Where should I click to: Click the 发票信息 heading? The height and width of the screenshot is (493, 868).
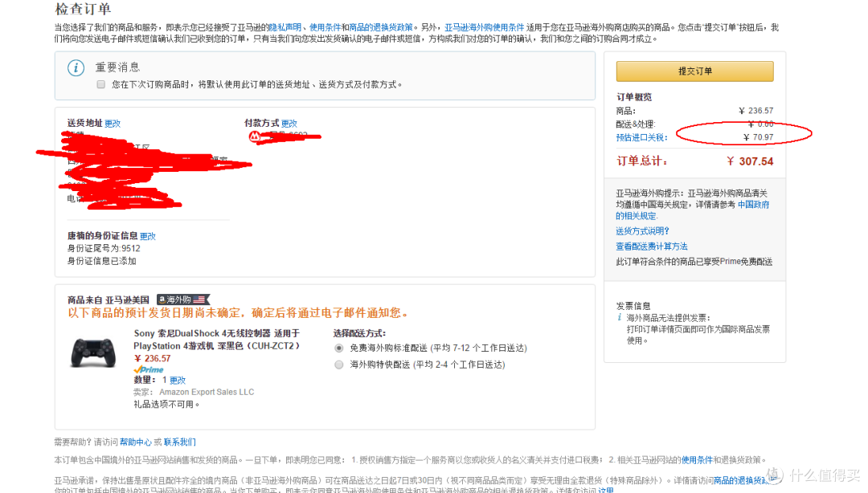point(633,305)
